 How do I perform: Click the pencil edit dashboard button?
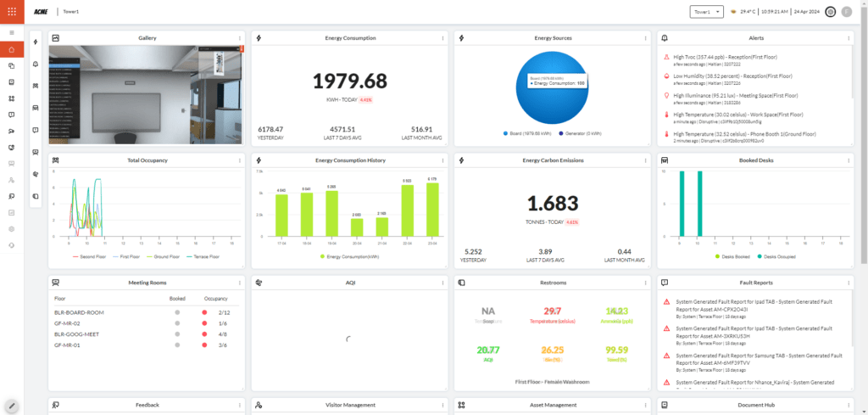coord(11,406)
